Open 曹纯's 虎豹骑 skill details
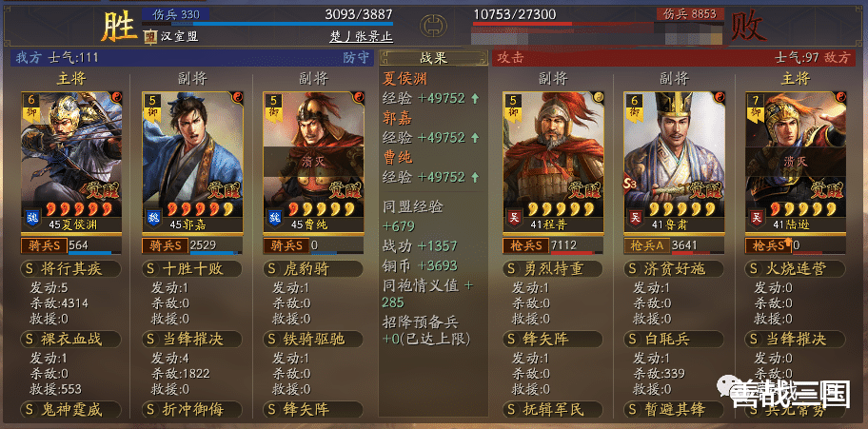The height and width of the screenshot is (429, 868). (313, 269)
